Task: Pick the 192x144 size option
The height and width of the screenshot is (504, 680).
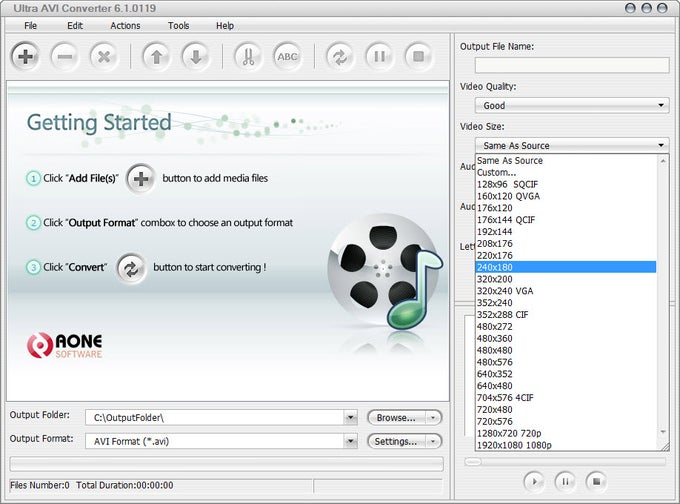Action: 566,232
